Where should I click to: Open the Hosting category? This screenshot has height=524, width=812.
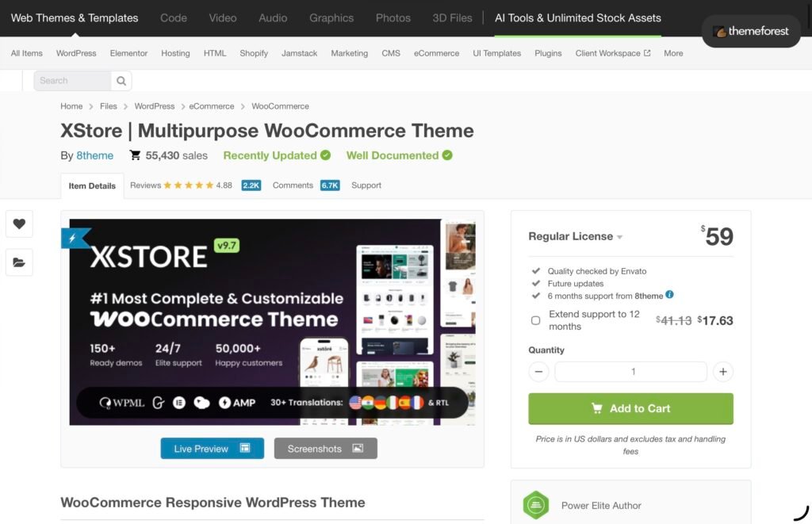coord(175,53)
